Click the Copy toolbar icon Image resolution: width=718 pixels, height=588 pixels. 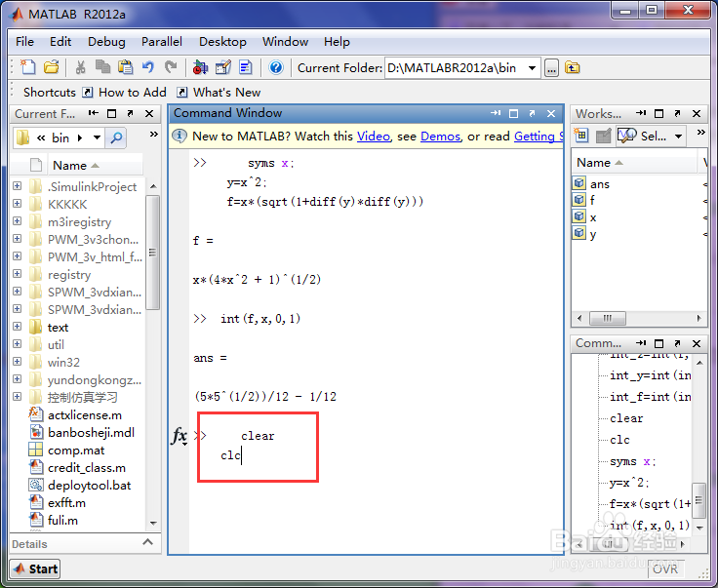[x=102, y=67]
